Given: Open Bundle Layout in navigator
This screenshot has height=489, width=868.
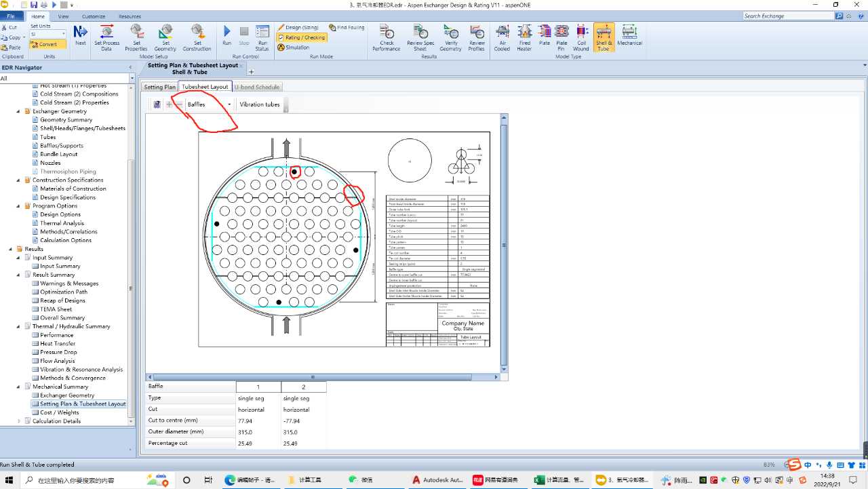Looking at the screenshot, I should [x=58, y=154].
